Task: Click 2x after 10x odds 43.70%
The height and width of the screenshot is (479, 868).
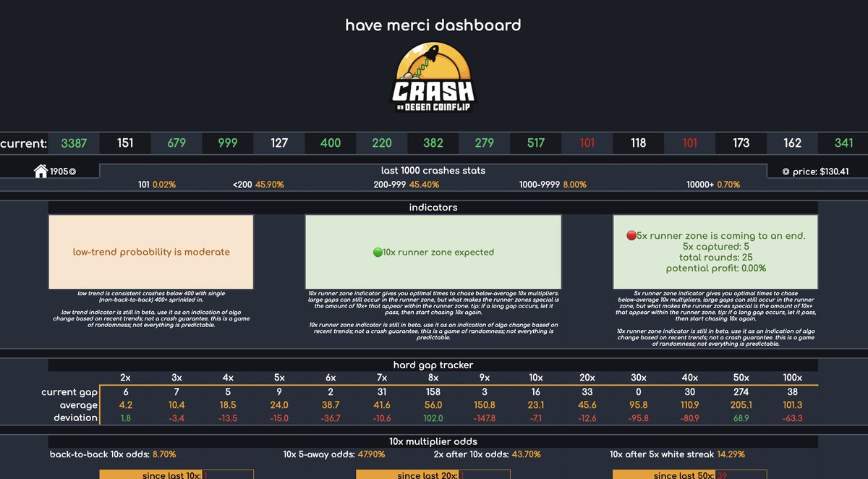Action: click(x=487, y=454)
